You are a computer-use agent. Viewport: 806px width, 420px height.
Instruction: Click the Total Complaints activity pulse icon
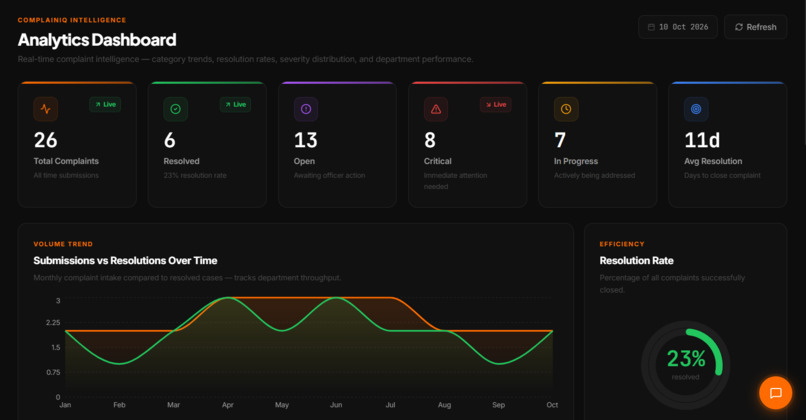46,109
